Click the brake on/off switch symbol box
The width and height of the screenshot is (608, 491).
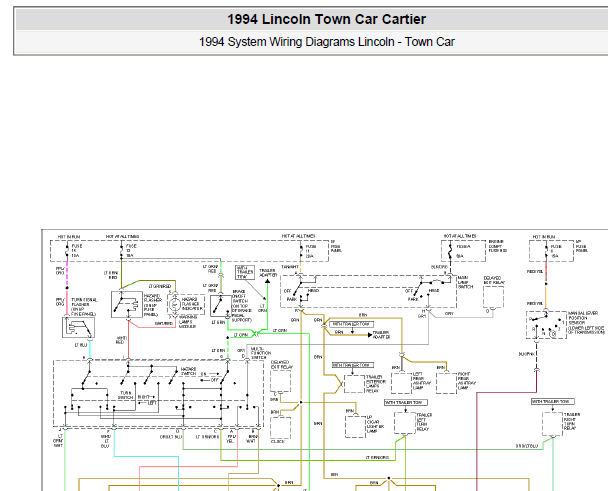click(x=221, y=306)
